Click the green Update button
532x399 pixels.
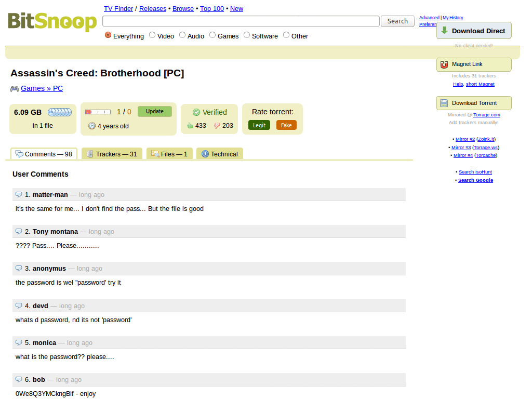[x=155, y=111]
